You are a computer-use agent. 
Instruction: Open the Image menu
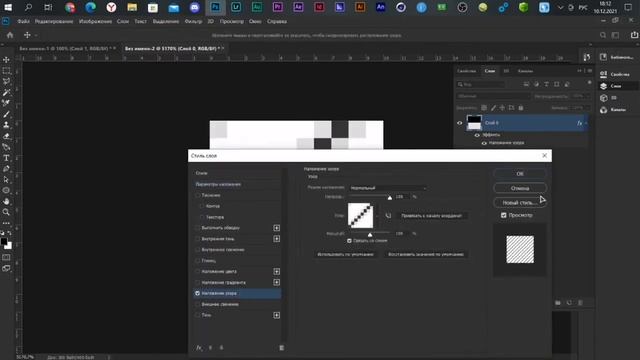pyautogui.click(x=95, y=21)
